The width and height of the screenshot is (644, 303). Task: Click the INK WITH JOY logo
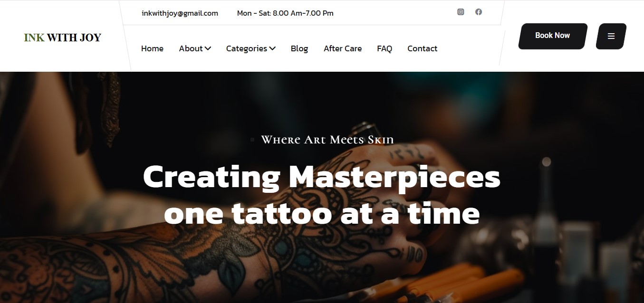coord(63,38)
